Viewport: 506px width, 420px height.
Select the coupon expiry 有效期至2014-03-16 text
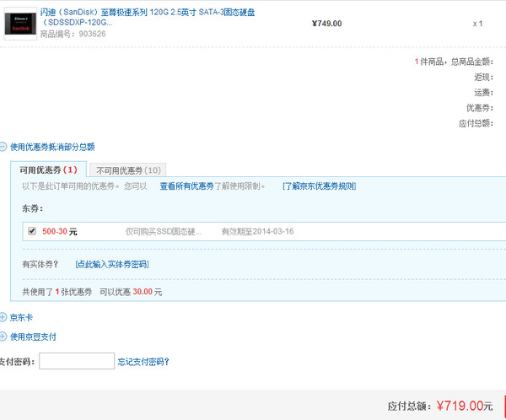click(257, 231)
